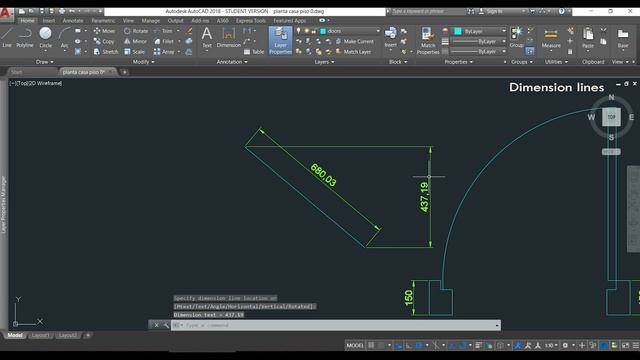Switch to the Parametric ribbon tab
This screenshot has height=360, width=640.
(103, 20)
